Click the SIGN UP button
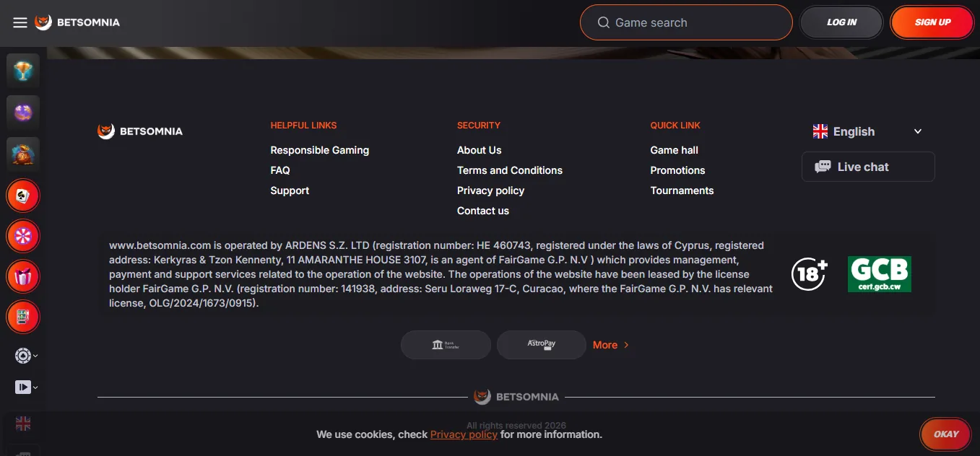Viewport: 980px width, 456px height. pyautogui.click(x=932, y=22)
